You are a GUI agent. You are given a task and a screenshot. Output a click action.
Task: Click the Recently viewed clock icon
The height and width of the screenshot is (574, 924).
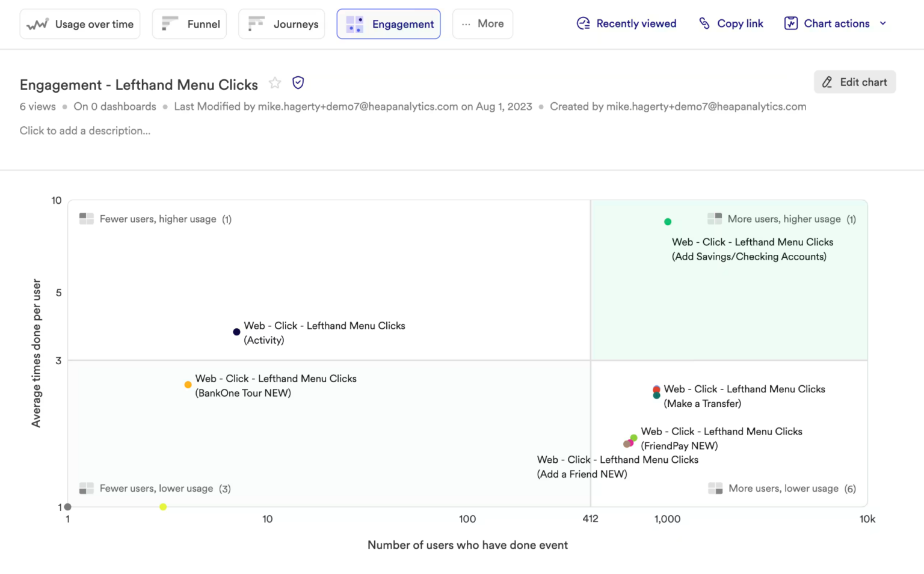[x=582, y=23]
